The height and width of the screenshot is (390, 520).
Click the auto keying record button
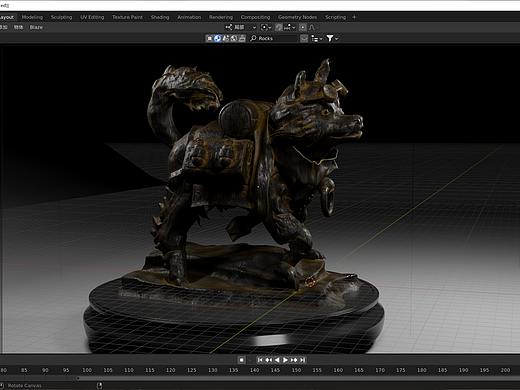pyautogui.click(x=241, y=360)
